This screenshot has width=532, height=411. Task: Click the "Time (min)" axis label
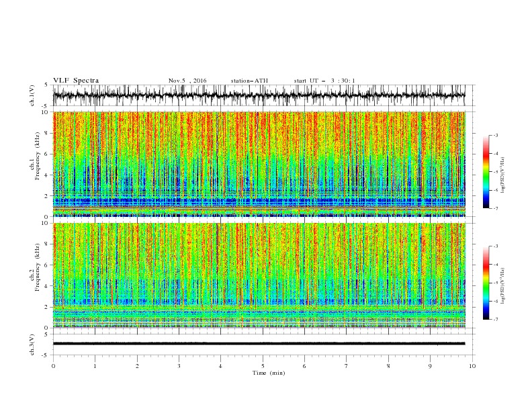(x=269, y=373)
